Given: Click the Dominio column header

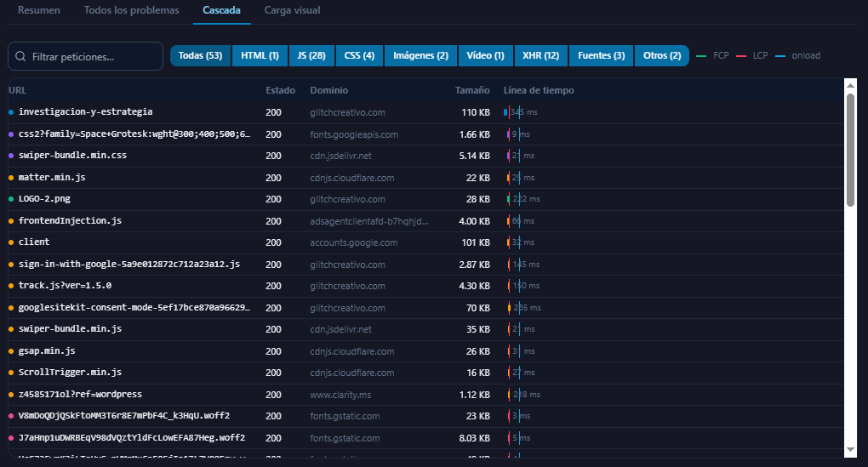Looking at the screenshot, I should pyautogui.click(x=328, y=90).
